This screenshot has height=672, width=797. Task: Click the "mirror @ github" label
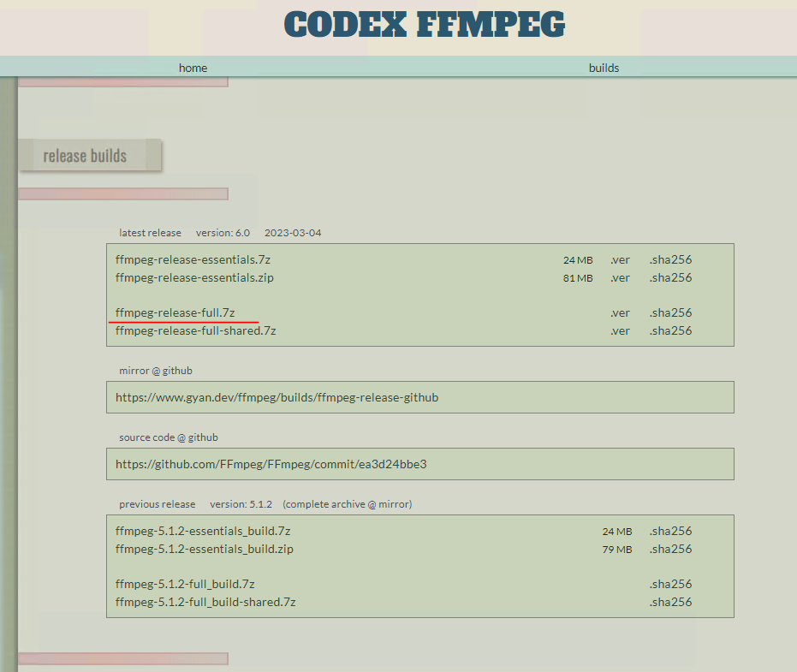[x=156, y=371]
